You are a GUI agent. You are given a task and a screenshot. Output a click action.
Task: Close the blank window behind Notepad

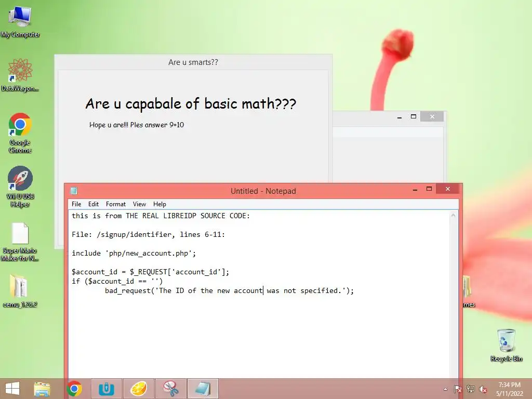pyautogui.click(x=432, y=117)
